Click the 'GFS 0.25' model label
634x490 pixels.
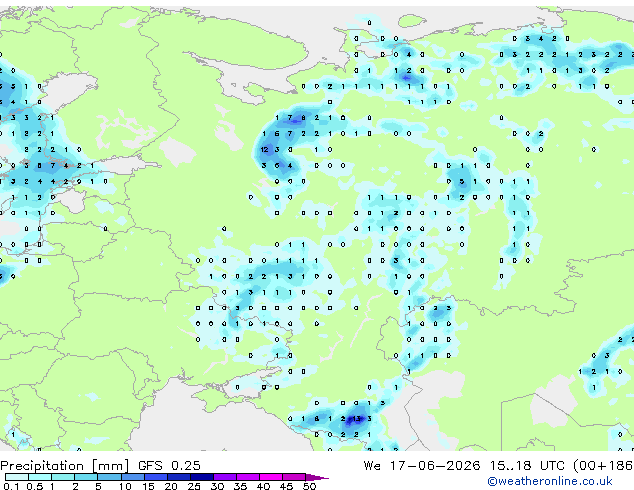click(x=169, y=466)
